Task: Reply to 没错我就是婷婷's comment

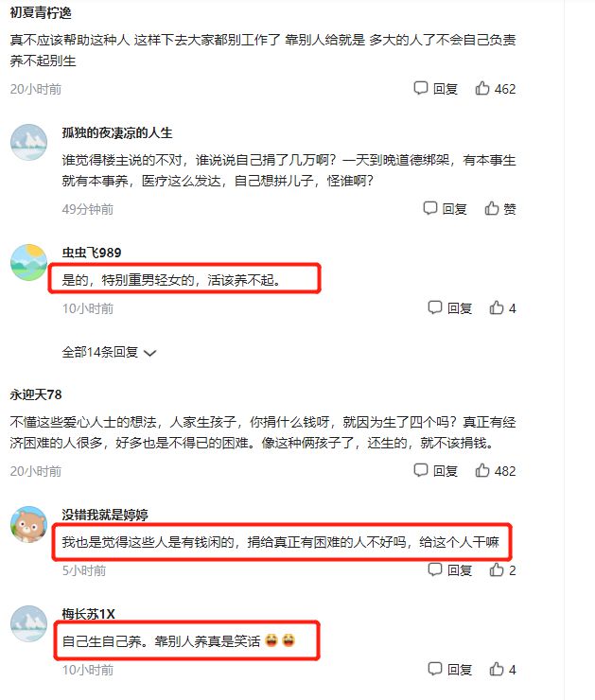Action: pyautogui.click(x=449, y=570)
